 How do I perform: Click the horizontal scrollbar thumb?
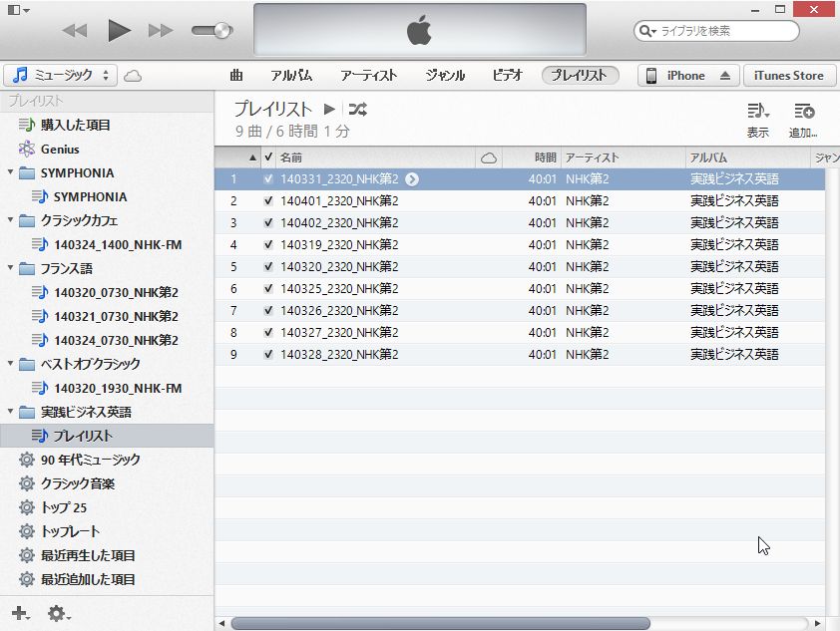(440, 623)
